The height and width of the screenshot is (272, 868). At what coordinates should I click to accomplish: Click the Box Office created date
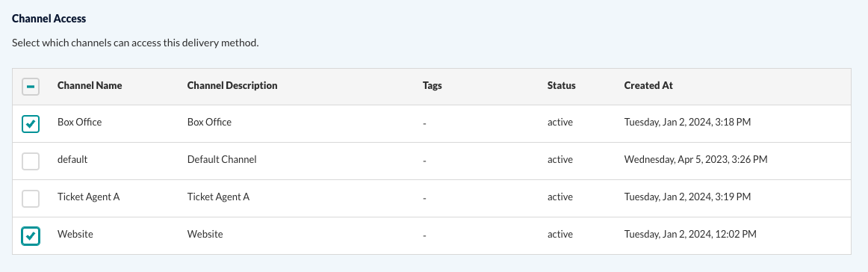point(687,122)
